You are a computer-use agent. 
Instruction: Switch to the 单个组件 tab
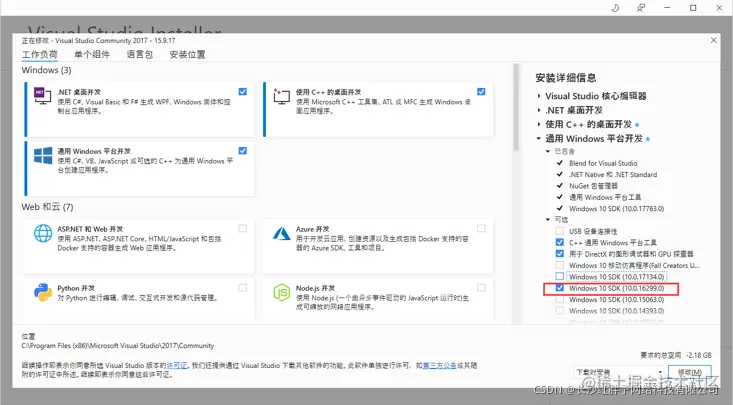(92, 55)
